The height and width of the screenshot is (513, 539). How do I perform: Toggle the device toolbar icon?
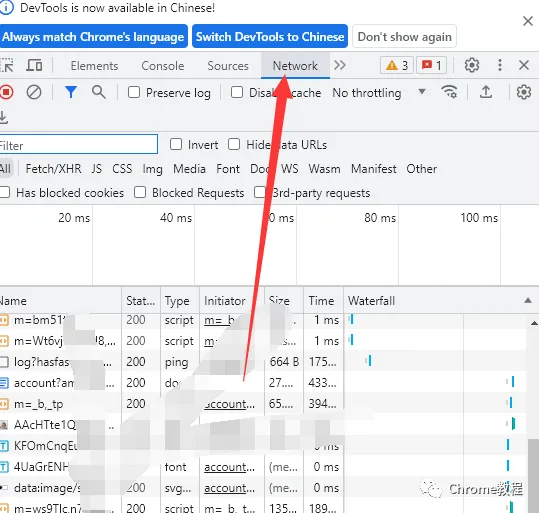pos(34,65)
